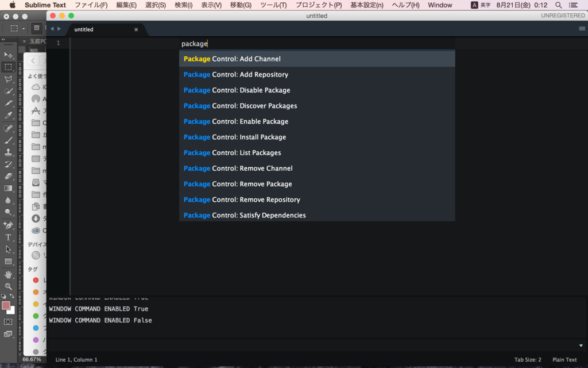Select the Eyedropper tool in Photoshop

click(x=8, y=115)
